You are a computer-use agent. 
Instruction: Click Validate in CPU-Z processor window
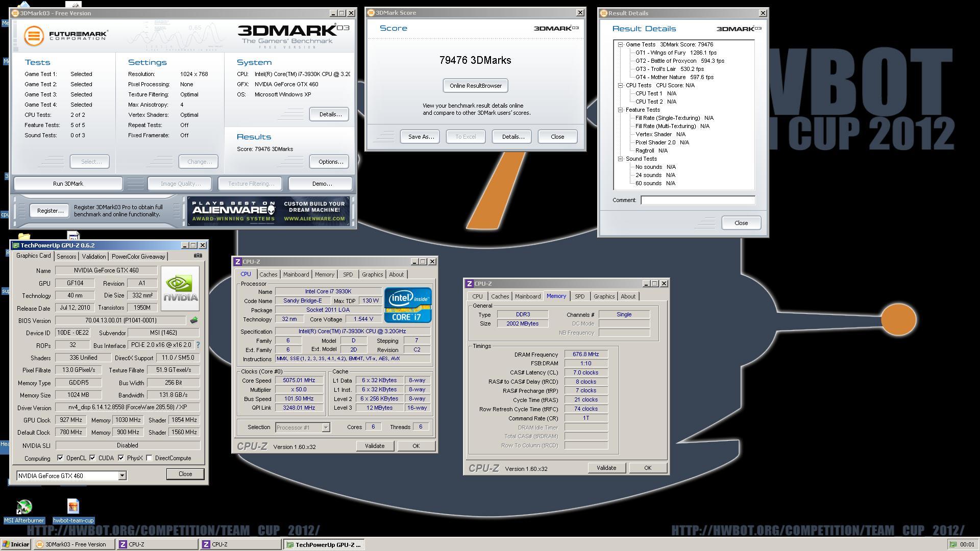click(375, 446)
